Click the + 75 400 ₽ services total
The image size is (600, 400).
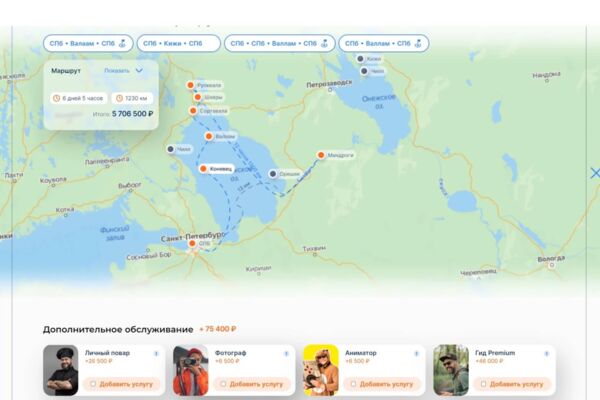218,329
